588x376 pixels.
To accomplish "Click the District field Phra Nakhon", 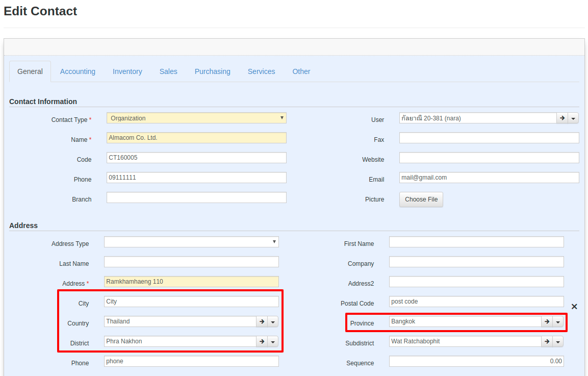I will [x=180, y=341].
